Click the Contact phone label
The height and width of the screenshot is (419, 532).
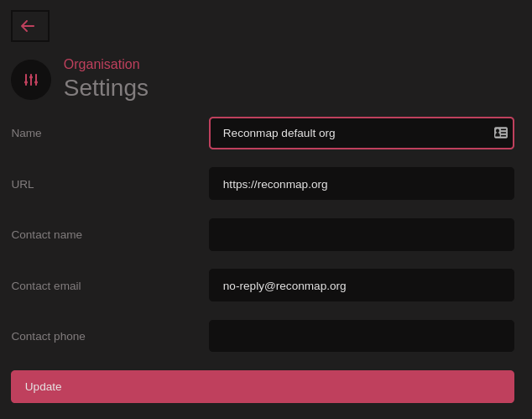pyautogui.click(x=48, y=337)
